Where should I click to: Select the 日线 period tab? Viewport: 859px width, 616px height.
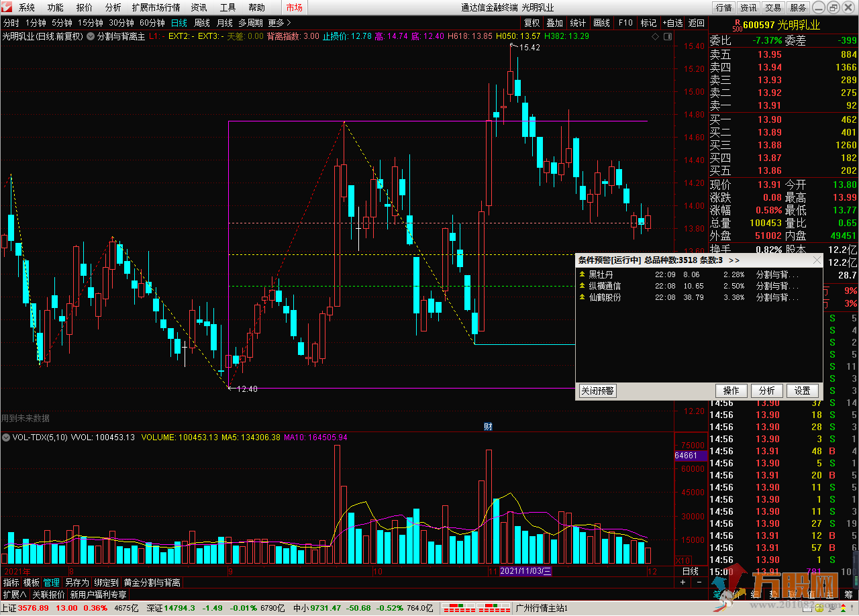(179, 23)
